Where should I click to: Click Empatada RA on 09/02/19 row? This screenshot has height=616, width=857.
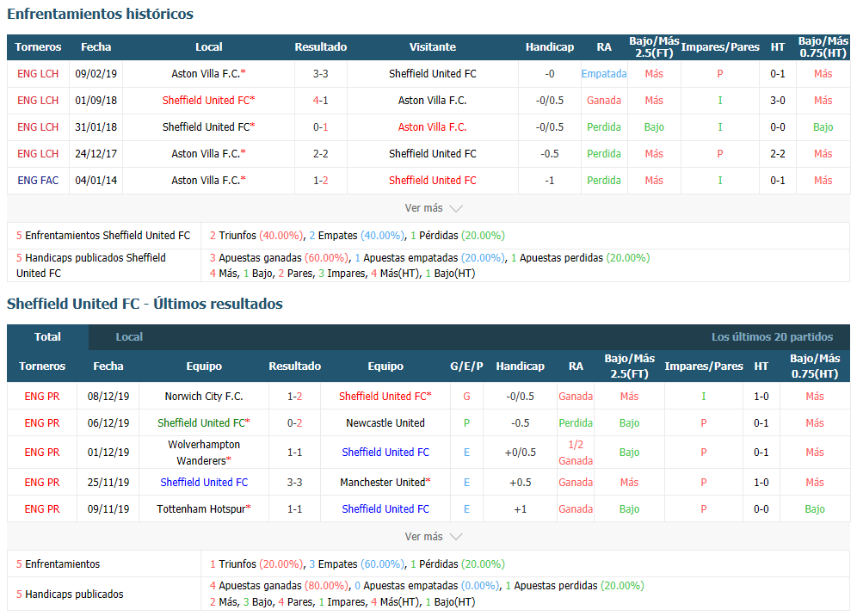[x=604, y=74]
